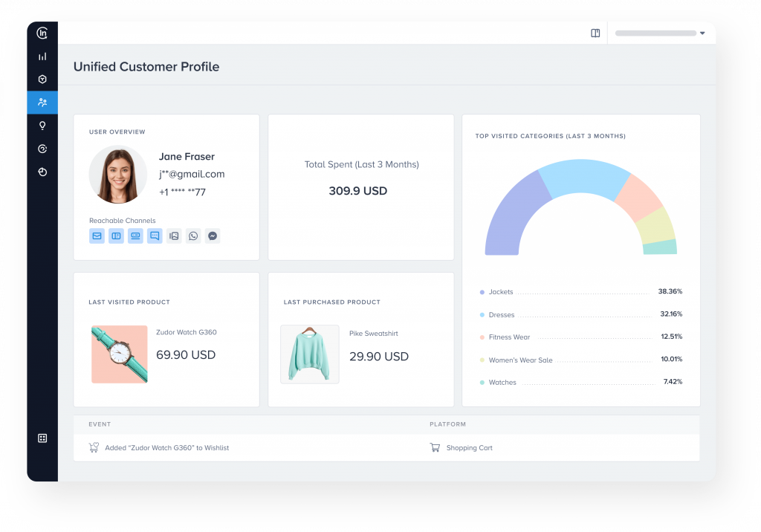
Task: Open the Zudor Watch G360 product link
Action: click(187, 331)
